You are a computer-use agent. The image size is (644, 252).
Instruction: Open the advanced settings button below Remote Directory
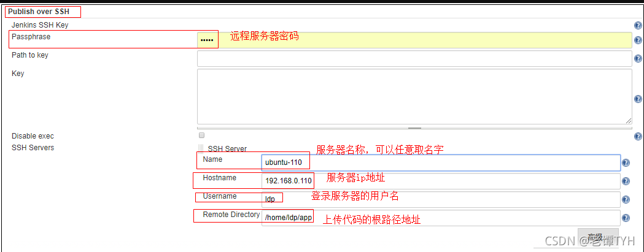(x=598, y=237)
